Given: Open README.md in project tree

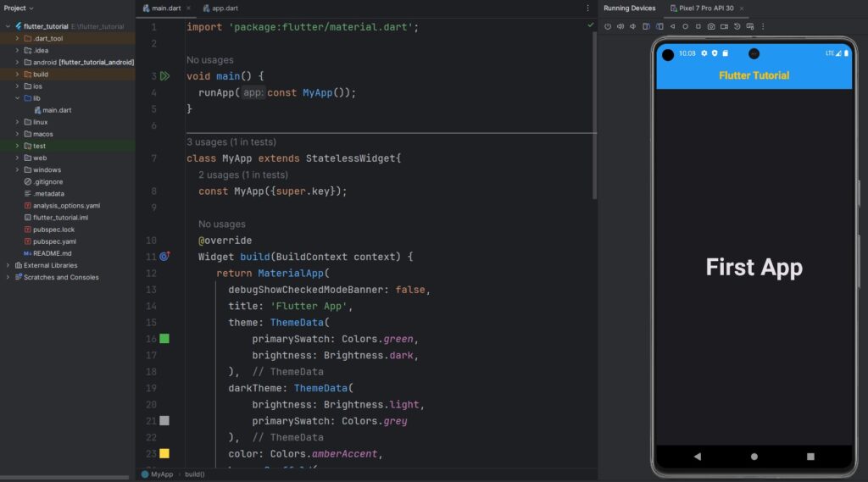Looking at the screenshot, I should pos(47,253).
